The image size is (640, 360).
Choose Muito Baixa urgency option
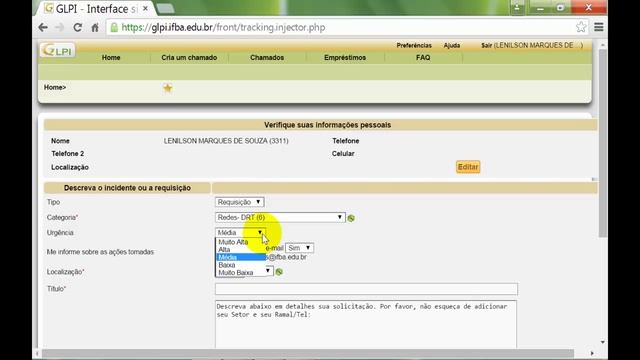tap(236, 273)
